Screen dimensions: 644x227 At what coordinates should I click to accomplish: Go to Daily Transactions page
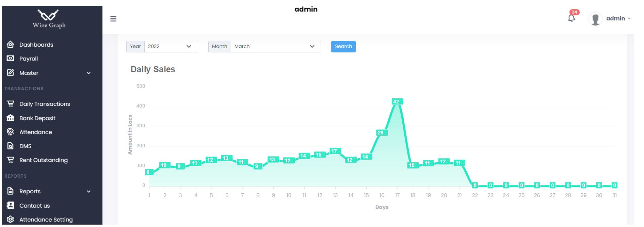click(45, 104)
